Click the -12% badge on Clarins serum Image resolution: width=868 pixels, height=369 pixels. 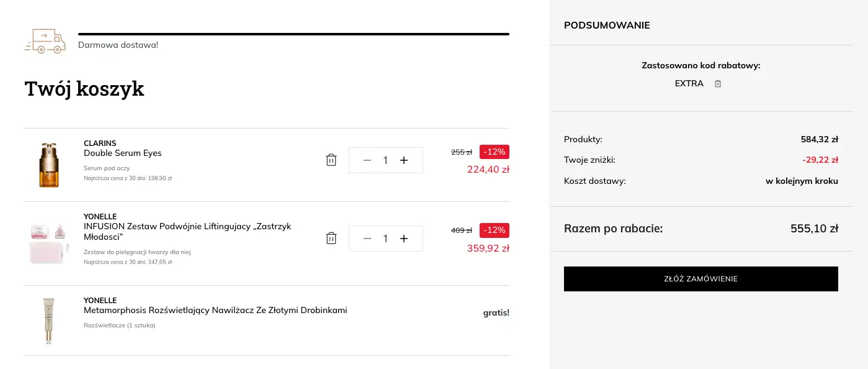(x=494, y=152)
